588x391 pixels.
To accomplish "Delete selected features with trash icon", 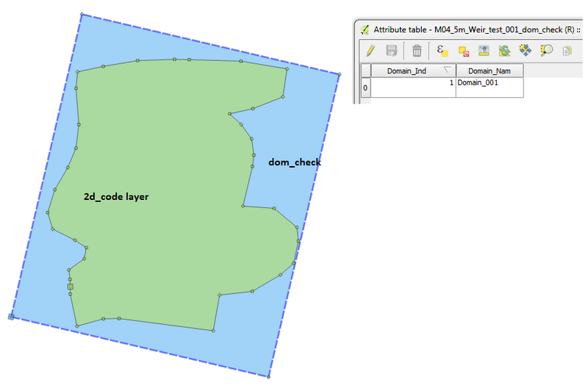I will (417, 51).
